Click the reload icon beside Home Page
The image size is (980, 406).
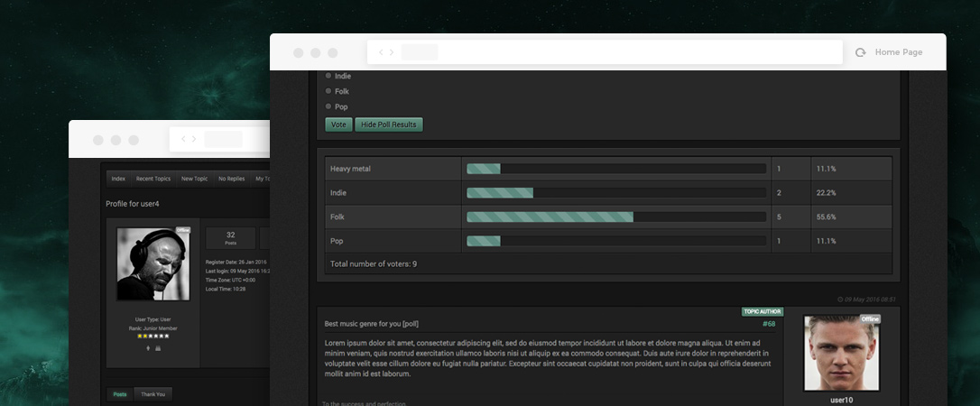coord(861,52)
